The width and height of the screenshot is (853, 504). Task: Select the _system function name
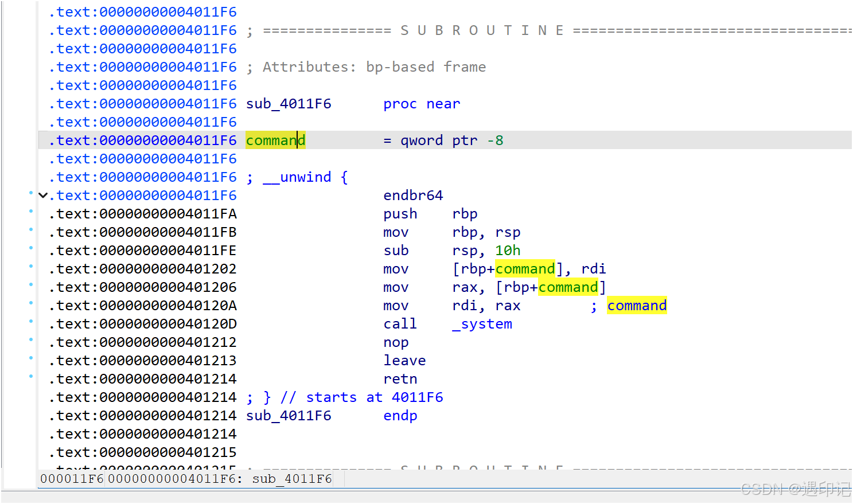pyautogui.click(x=482, y=323)
